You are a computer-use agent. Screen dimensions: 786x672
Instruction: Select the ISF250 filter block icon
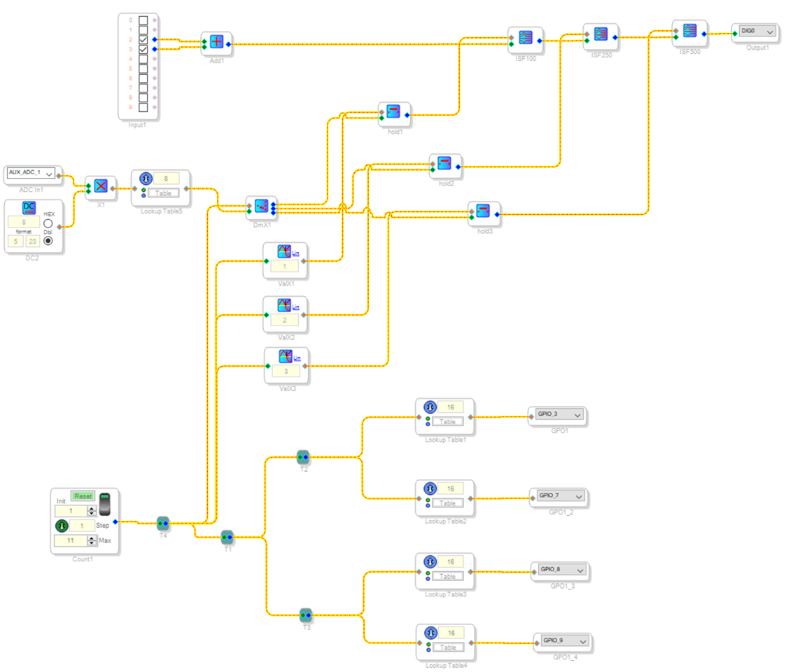(x=601, y=34)
